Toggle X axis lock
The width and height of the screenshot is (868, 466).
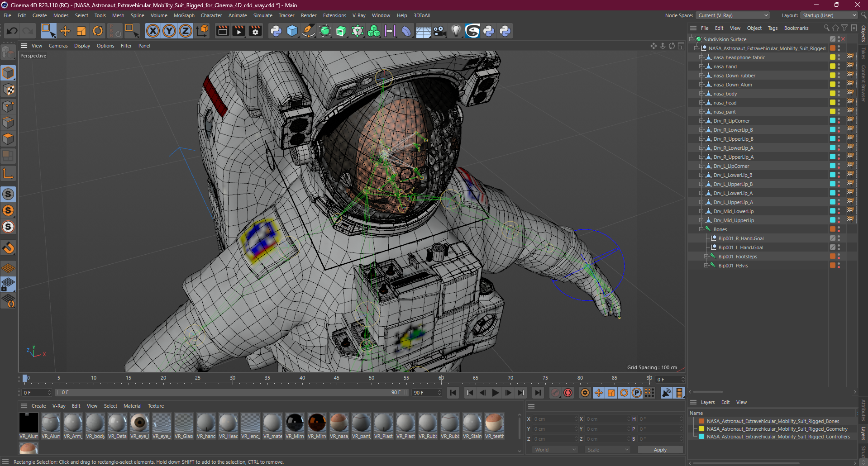153,31
